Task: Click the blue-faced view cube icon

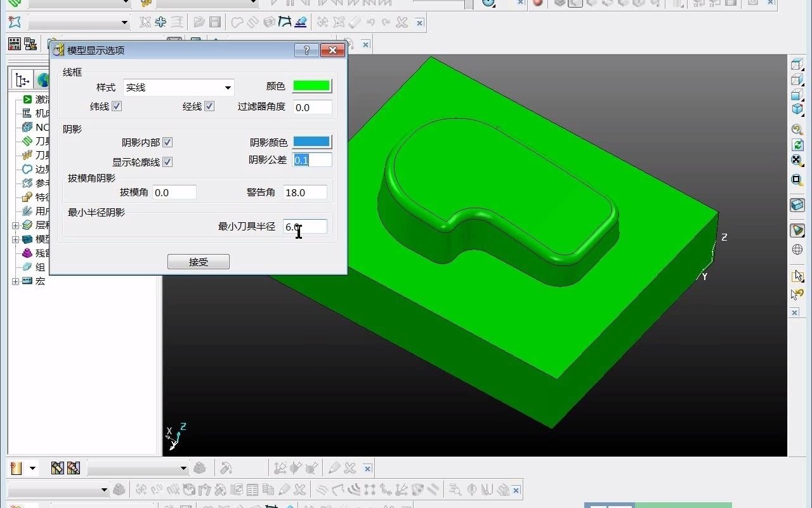Action: (x=797, y=95)
